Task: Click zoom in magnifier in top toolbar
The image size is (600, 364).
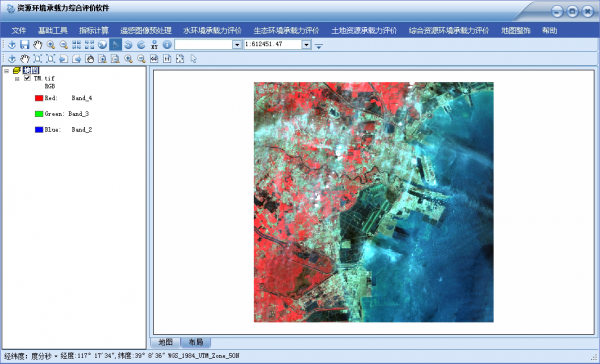Action: (51, 45)
